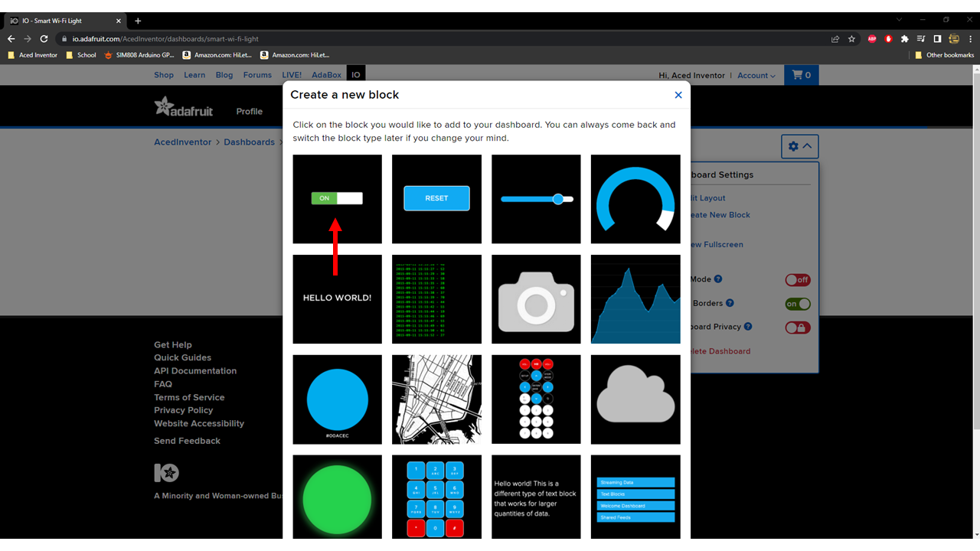Click Delete Dashboard option
This screenshot has width=980, height=551.
[x=720, y=351]
